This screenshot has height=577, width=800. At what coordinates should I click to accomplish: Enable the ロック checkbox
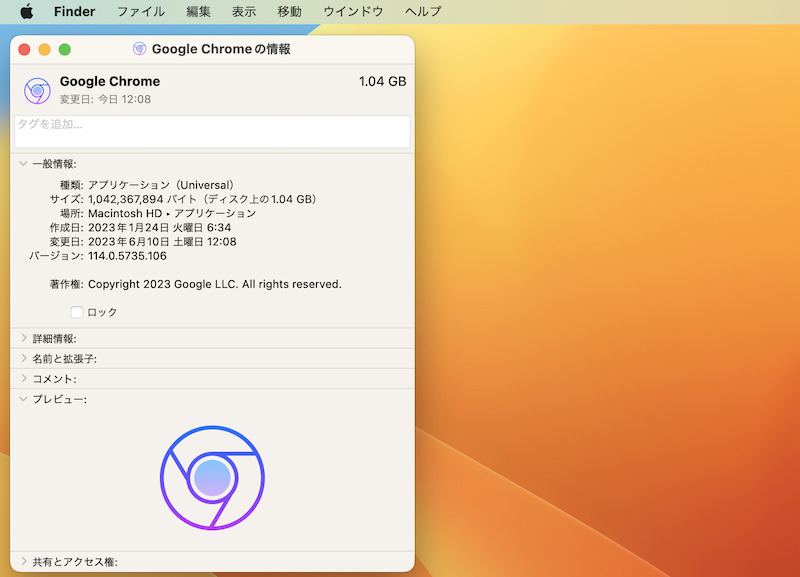(77, 312)
